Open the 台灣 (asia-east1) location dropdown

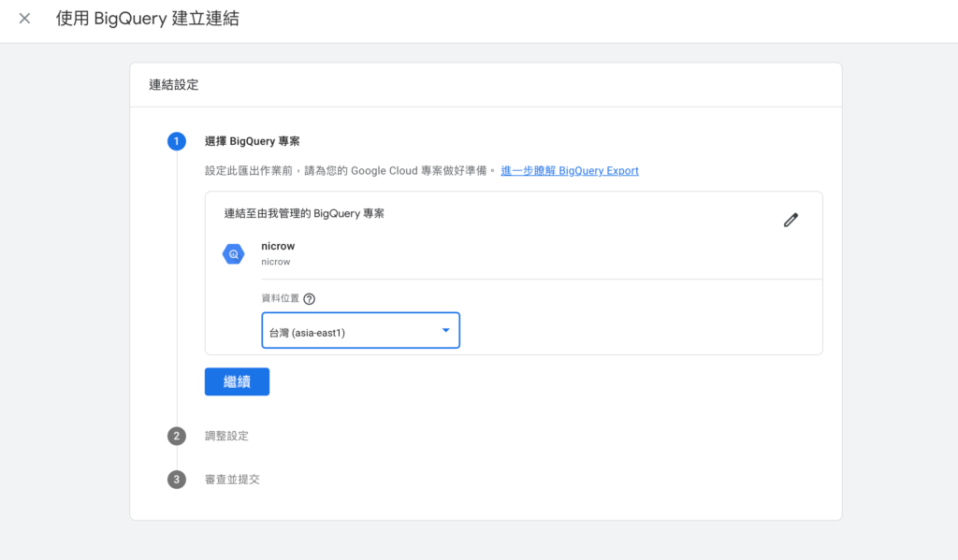coord(360,330)
